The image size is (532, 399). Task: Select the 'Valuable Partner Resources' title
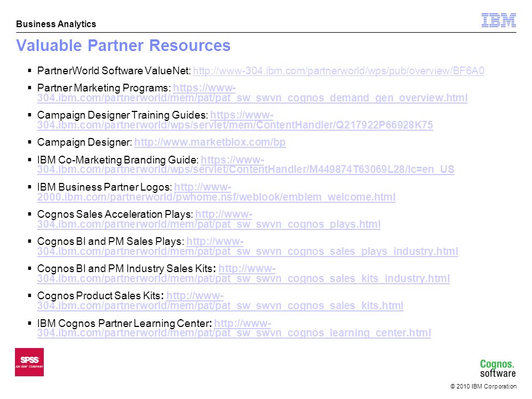pos(123,45)
